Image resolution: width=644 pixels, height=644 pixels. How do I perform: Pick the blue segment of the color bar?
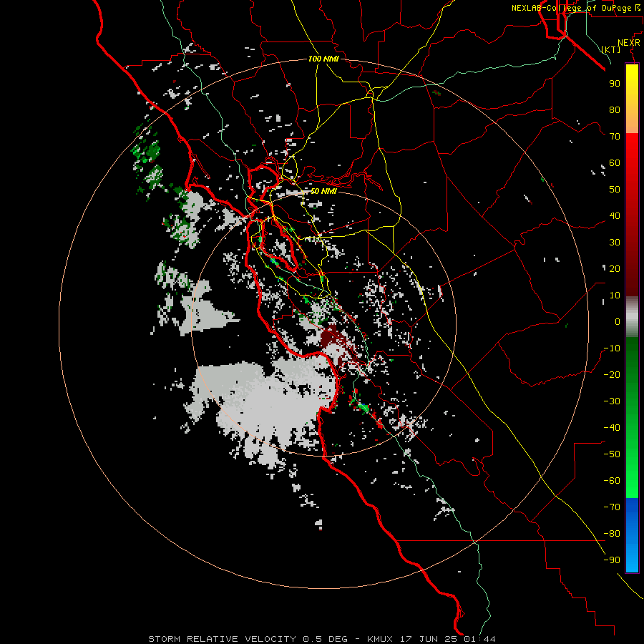coord(632,535)
